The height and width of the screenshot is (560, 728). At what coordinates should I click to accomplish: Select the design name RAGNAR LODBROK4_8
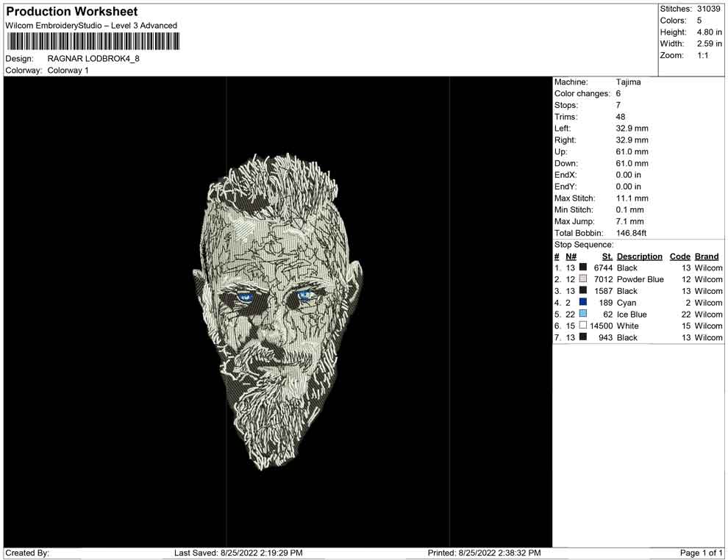tap(93, 59)
